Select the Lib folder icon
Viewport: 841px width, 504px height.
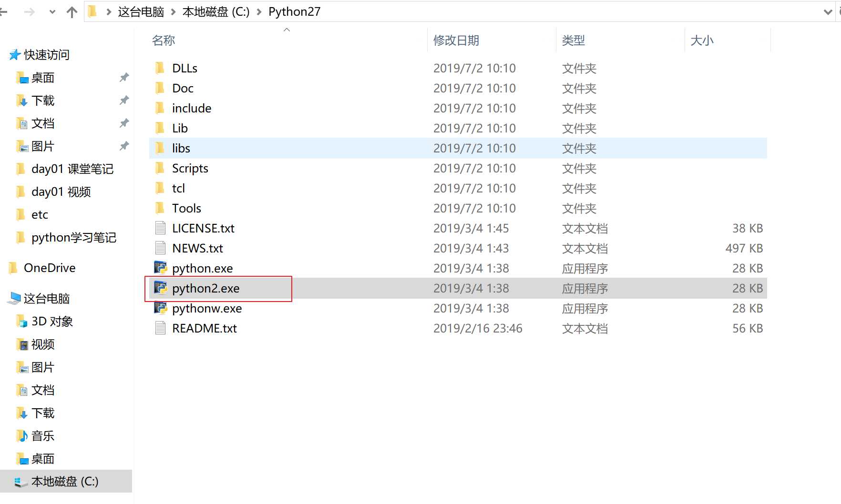point(160,128)
